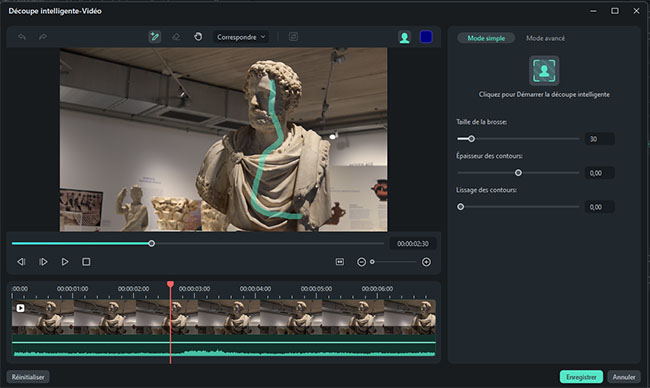
Task: Toggle the green person preview mode
Action: coord(405,37)
